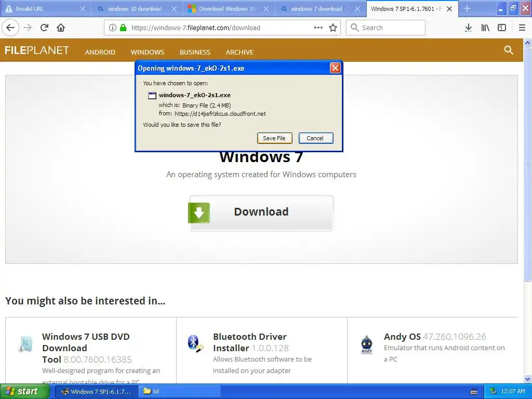The height and width of the screenshot is (399, 532).
Task: Open the Firefox Home icon
Action: tap(61, 28)
